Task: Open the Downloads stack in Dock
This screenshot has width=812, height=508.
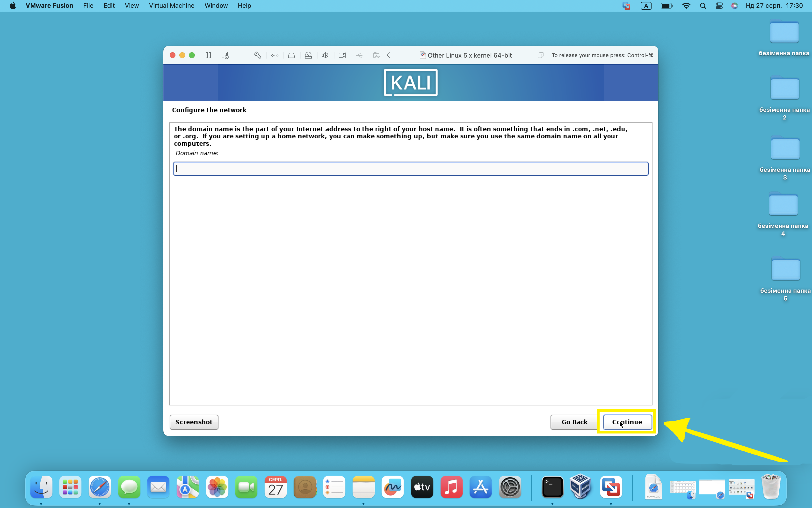Action: pos(653,487)
